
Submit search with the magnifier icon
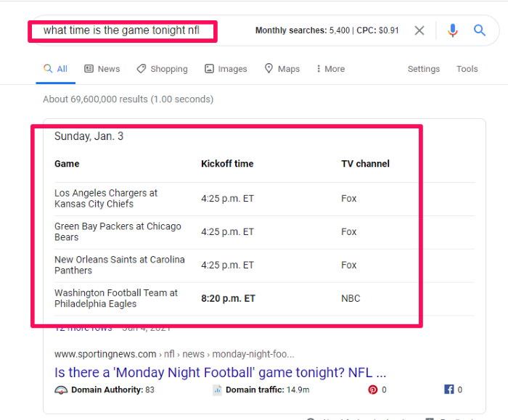click(x=479, y=30)
